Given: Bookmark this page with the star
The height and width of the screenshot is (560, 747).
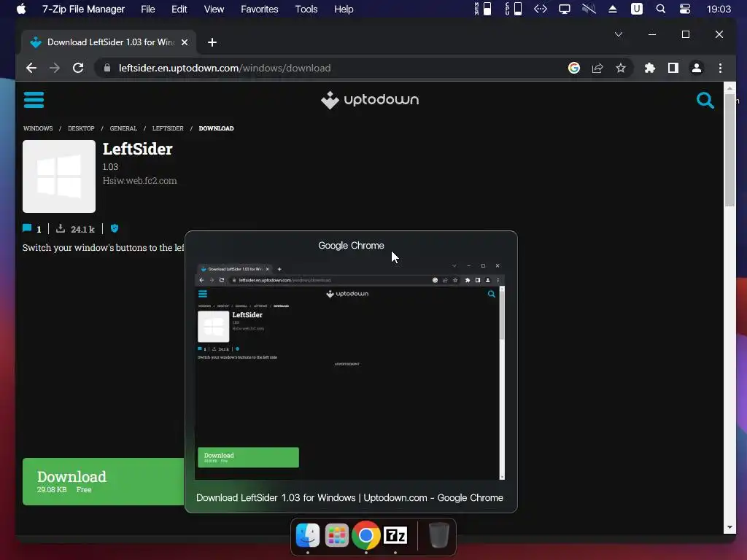Looking at the screenshot, I should (621, 68).
